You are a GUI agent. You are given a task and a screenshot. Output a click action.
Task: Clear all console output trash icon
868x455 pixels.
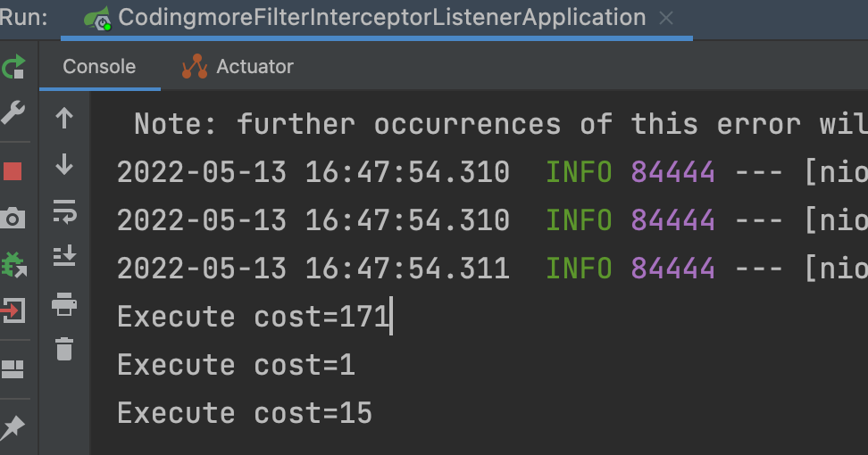(64, 349)
